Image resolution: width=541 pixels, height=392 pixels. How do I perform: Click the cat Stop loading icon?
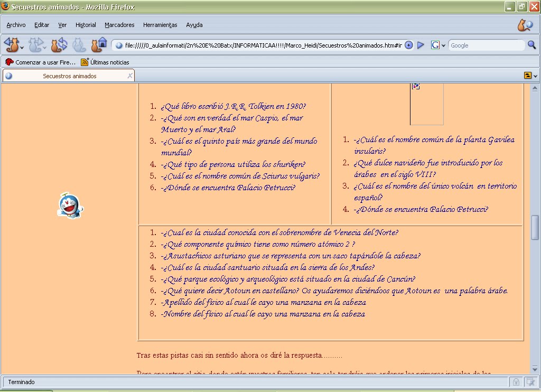point(79,45)
